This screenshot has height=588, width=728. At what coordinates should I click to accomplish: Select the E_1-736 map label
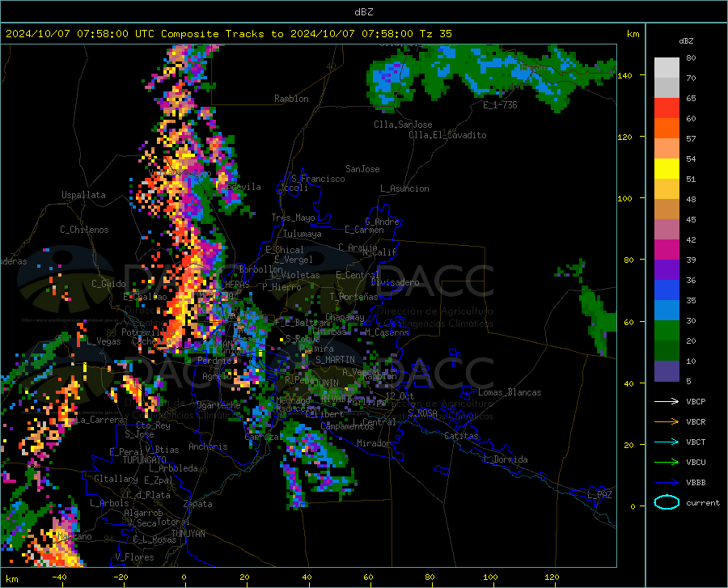(500, 105)
